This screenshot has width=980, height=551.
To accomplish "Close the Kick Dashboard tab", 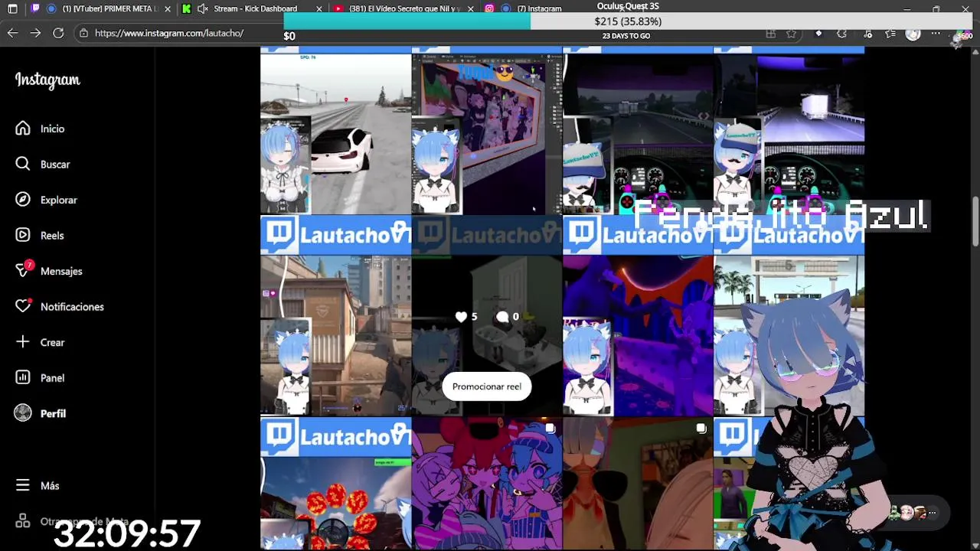I will 319,8.
